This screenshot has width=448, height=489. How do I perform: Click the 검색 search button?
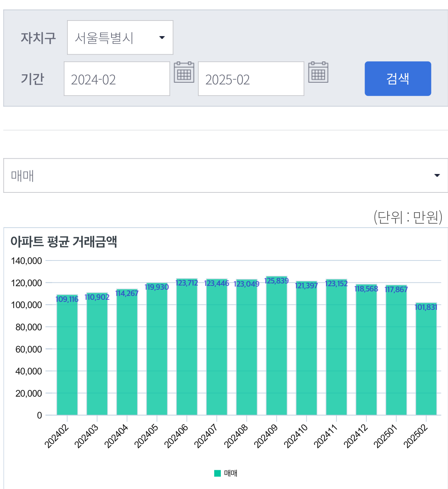click(x=398, y=78)
